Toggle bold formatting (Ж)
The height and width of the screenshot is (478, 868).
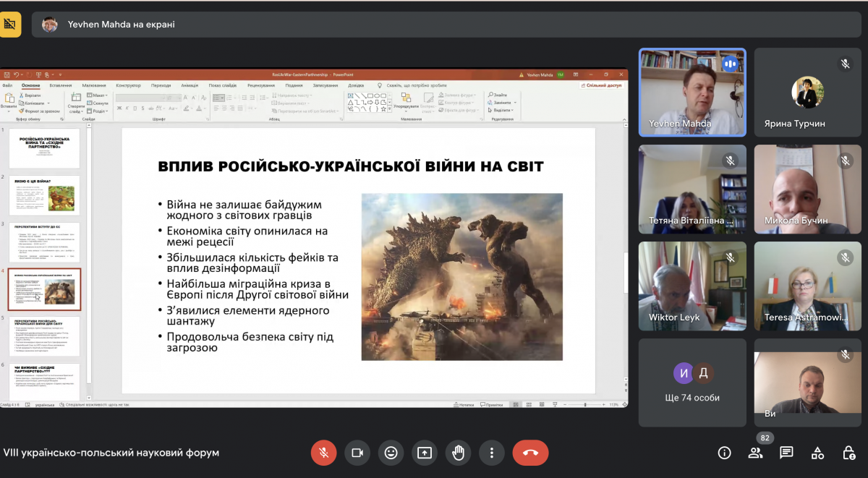(x=119, y=108)
